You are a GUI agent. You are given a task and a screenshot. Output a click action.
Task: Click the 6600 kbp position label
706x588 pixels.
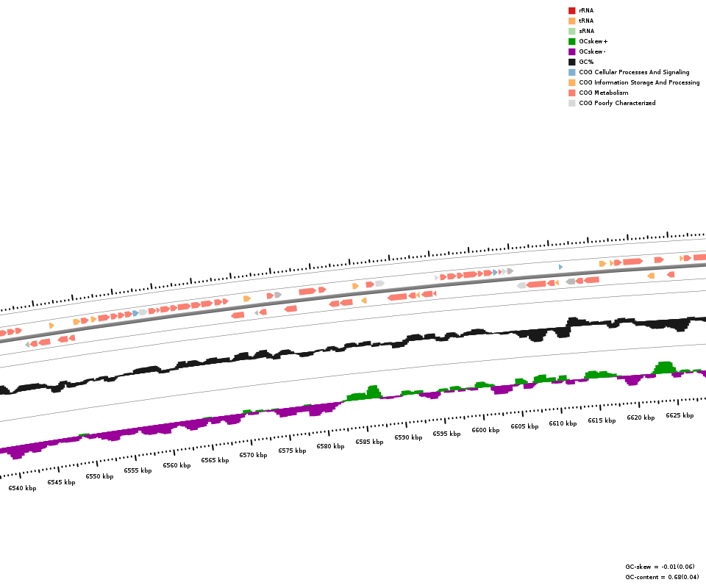(485, 430)
